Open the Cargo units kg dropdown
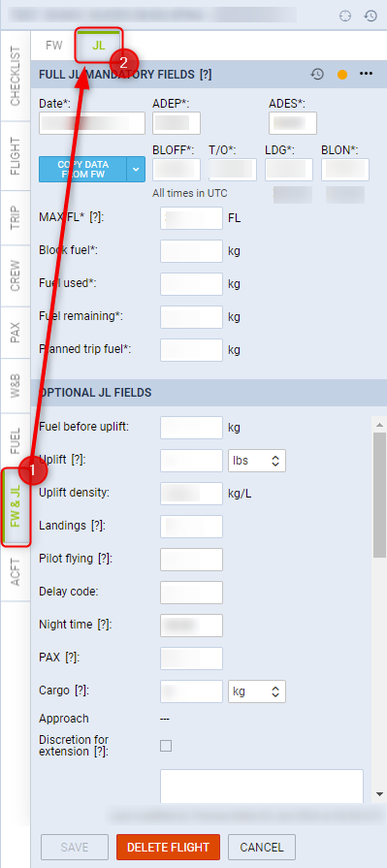The image size is (387, 868). tap(257, 691)
